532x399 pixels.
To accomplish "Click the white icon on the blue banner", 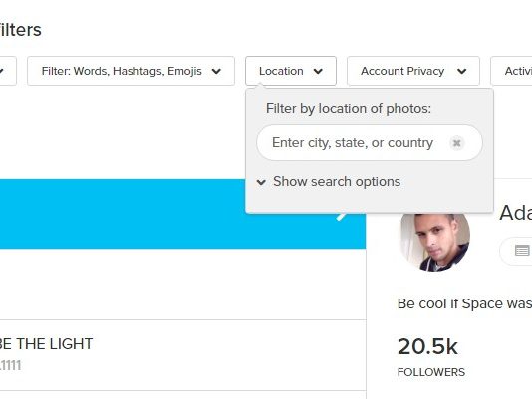I will click(x=341, y=216).
